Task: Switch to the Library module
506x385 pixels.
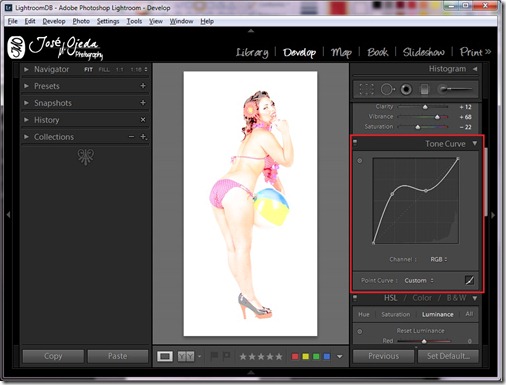Action: pyautogui.click(x=252, y=52)
